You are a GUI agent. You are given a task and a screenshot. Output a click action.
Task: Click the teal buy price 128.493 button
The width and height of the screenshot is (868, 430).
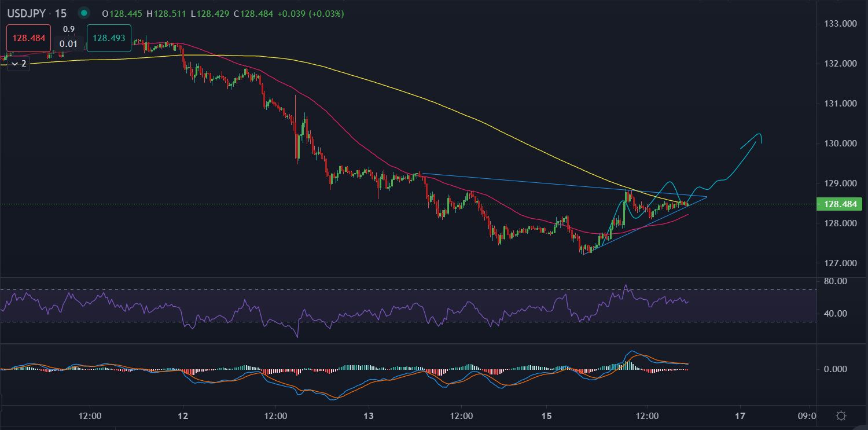(x=109, y=38)
